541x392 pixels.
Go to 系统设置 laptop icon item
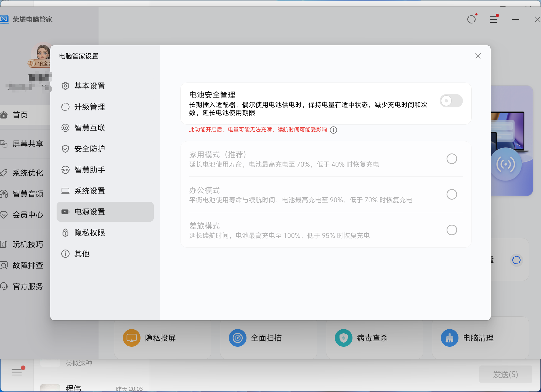click(x=89, y=191)
